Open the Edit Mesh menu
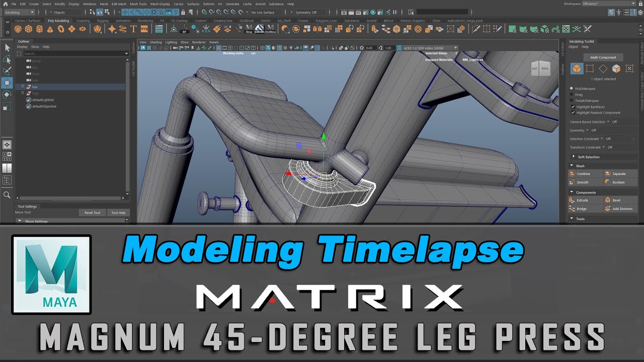 tap(119, 4)
